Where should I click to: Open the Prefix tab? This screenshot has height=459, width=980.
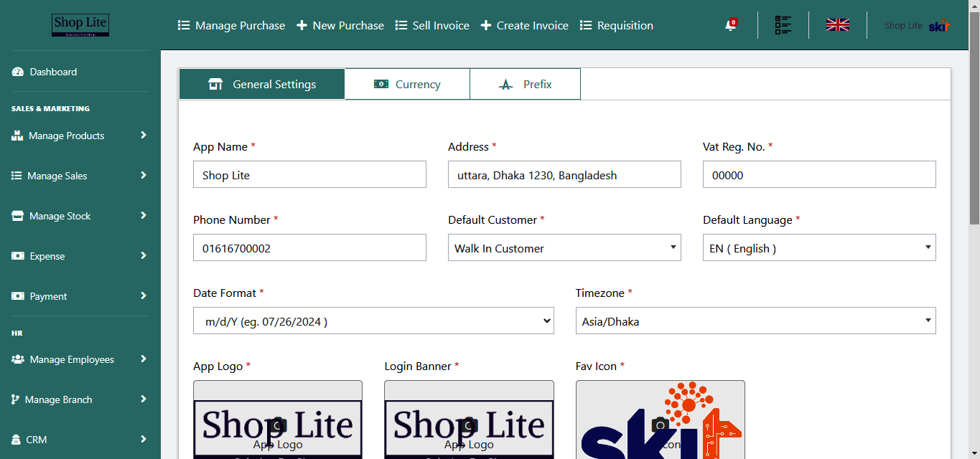[x=525, y=83]
